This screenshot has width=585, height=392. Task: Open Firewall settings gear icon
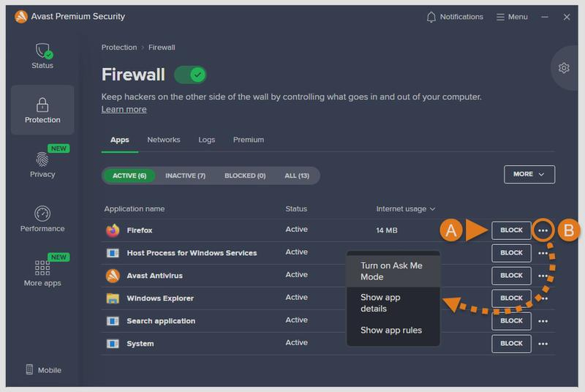[564, 68]
